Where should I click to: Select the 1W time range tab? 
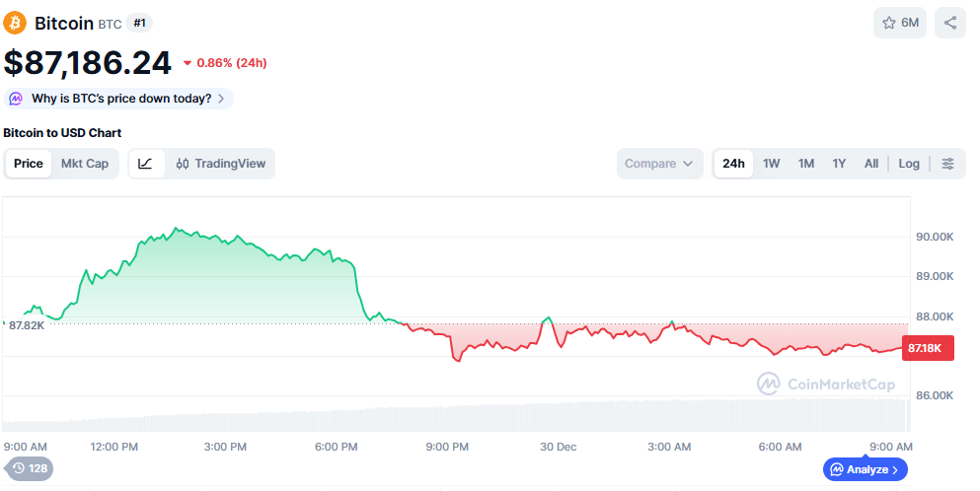[x=772, y=164]
